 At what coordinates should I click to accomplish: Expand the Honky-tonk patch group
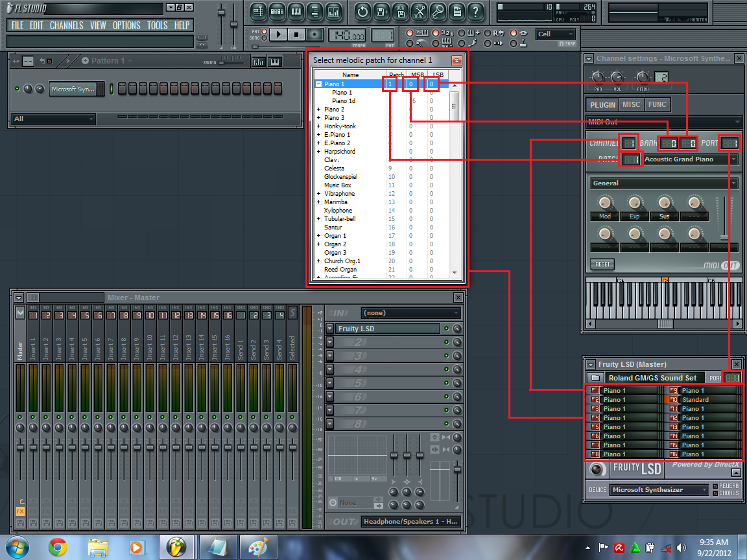pyautogui.click(x=319, y=126)
